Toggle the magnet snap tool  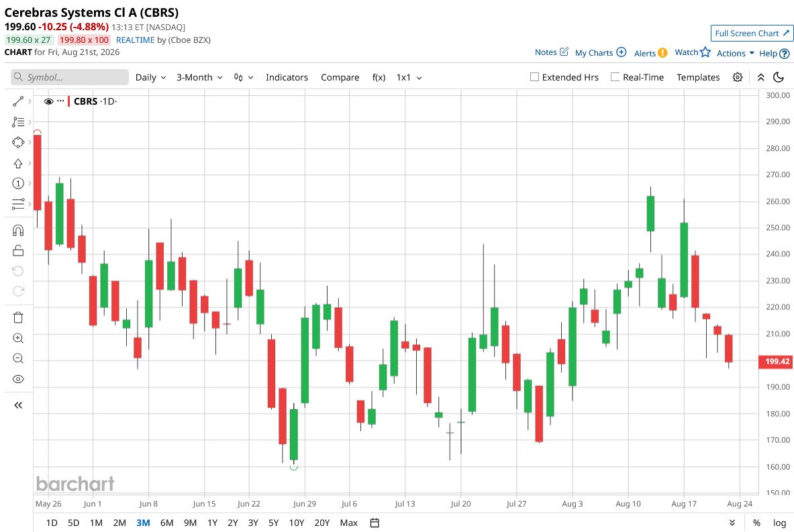point(18,230)
